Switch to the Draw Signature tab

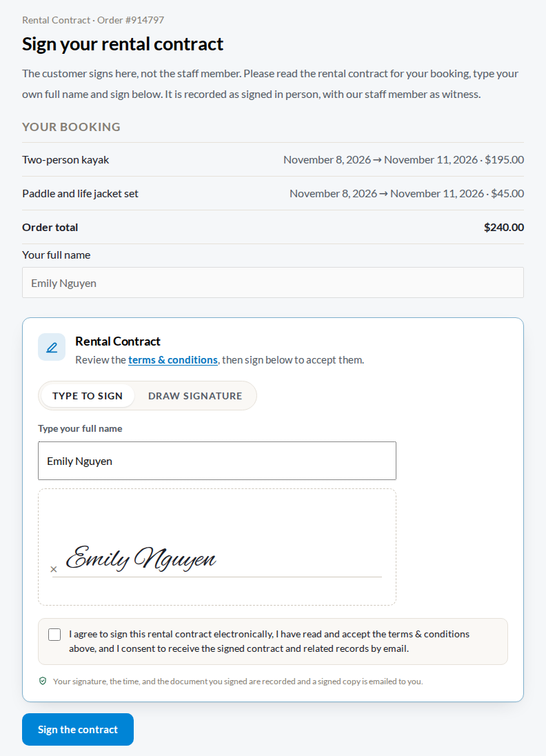click(x=195, y=396)
